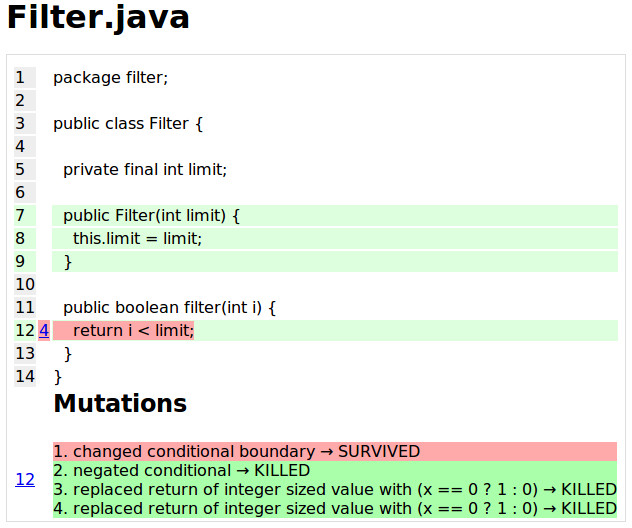Image resolution: width=632 pixels, height=528 pixels.
Task: Click the Filter.java page heading
Action: coord(98,18)
